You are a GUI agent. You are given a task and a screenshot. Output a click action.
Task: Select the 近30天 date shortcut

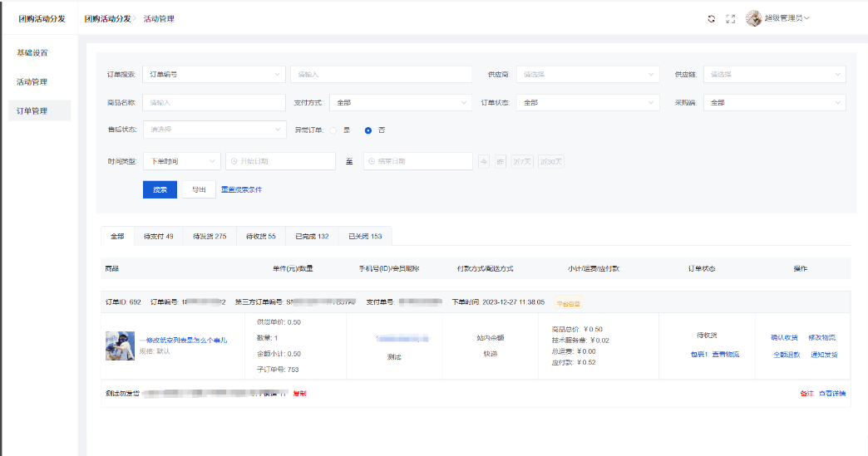coord(550,161)
